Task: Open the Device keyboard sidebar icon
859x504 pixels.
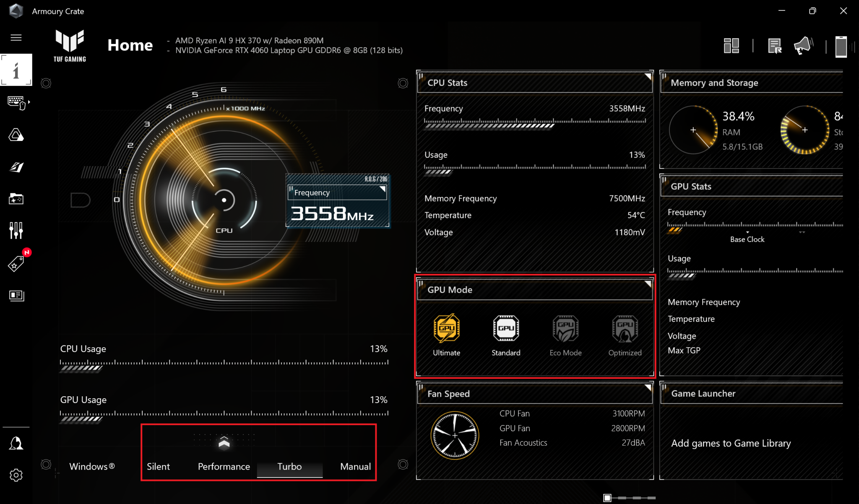Action: coord(17,102)
